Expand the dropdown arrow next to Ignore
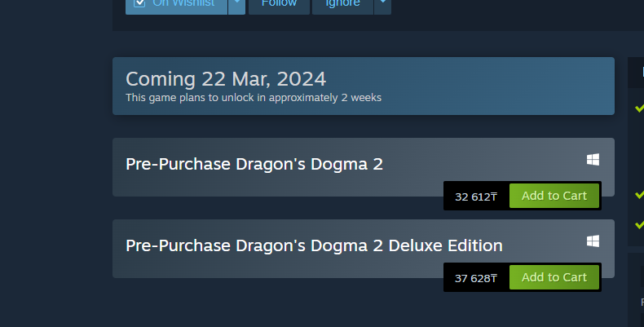The height and width of the screenshot is (327, 644). (x=383, y=4)
